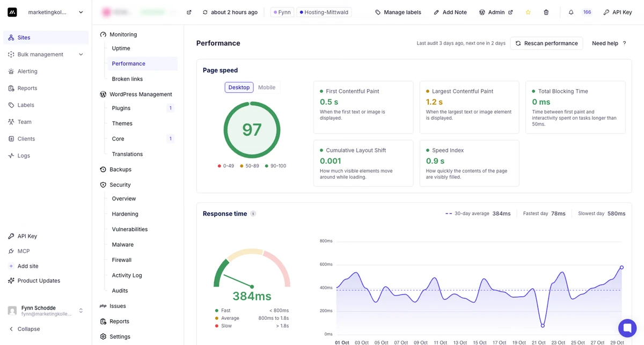Image resolution: width=644 pixels, height=345 pixels.
Task: Select the Desktop page speed view
Action: pyautogui.click(x=239, y=87)
